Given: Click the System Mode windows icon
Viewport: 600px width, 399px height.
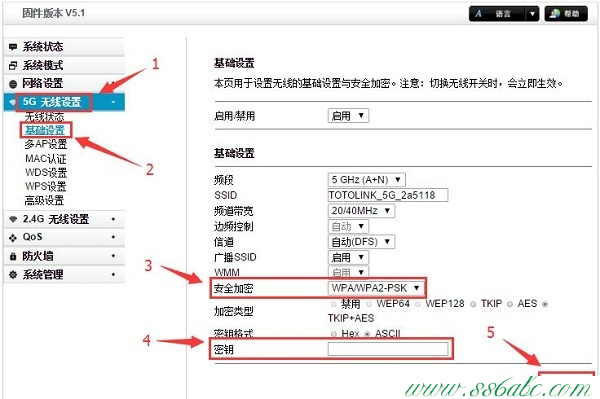Looking at the screenshot, I should (13, 65).
